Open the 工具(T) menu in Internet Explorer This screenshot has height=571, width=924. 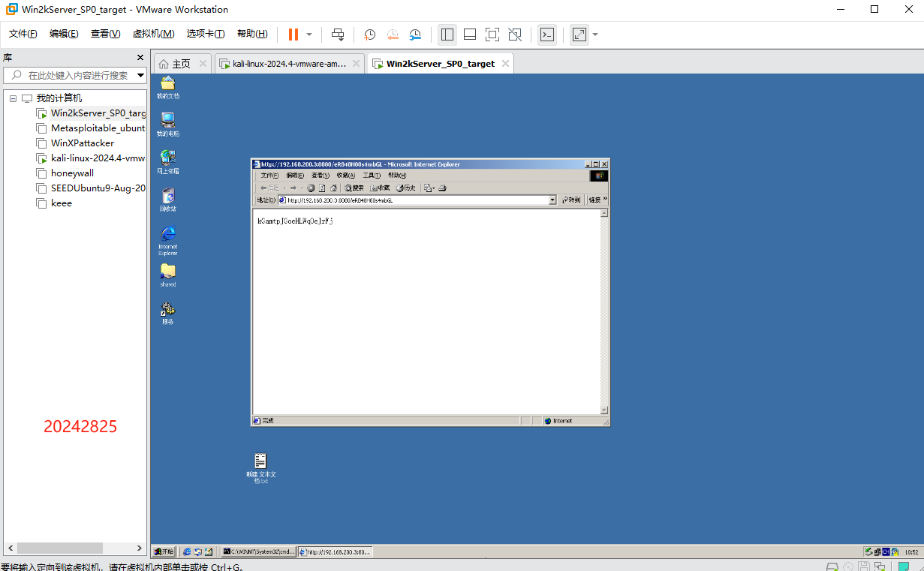(372, 175)
